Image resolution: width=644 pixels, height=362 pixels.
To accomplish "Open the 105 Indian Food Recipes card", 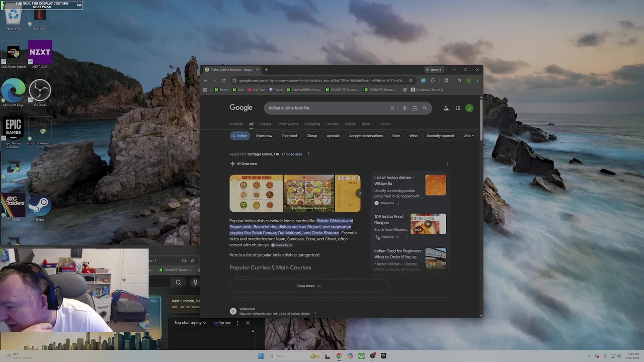I will (410, 227).
